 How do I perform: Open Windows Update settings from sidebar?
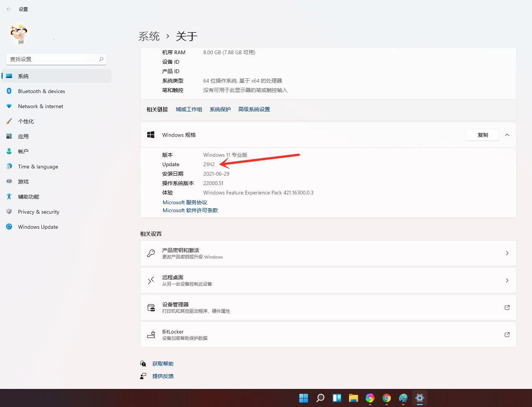point(38,226)
